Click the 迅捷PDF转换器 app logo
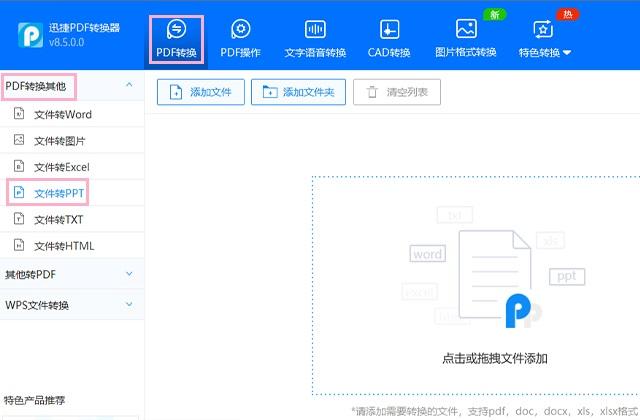This screenshot has width=640, height=420. (30, 35)
